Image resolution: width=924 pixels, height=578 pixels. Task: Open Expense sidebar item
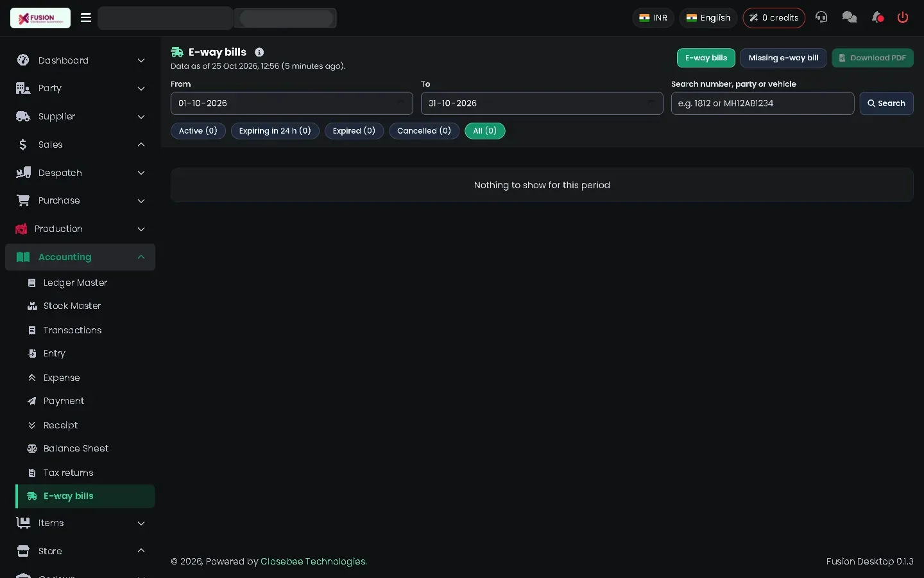[85, 378]
